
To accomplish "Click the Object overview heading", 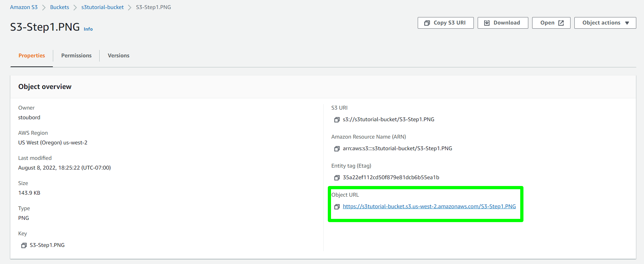I will tap(45, 86).
